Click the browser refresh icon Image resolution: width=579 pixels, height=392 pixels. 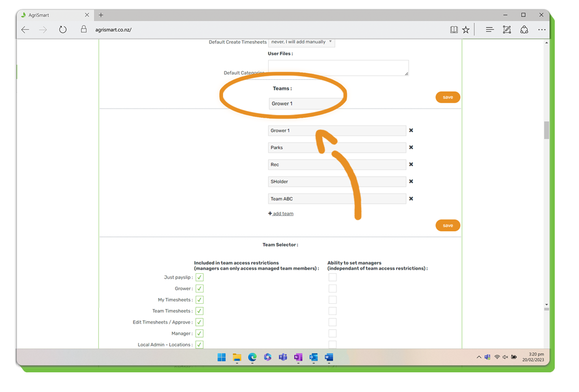click(63, 30)
